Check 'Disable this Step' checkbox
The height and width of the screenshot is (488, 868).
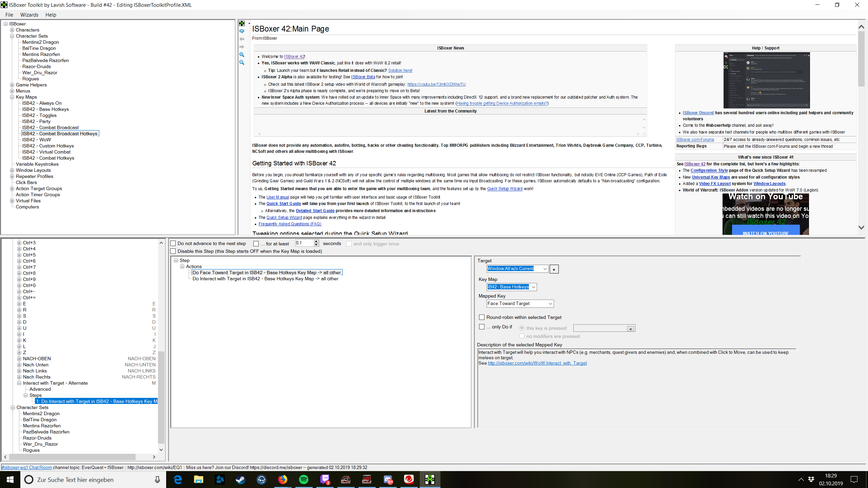173,251
